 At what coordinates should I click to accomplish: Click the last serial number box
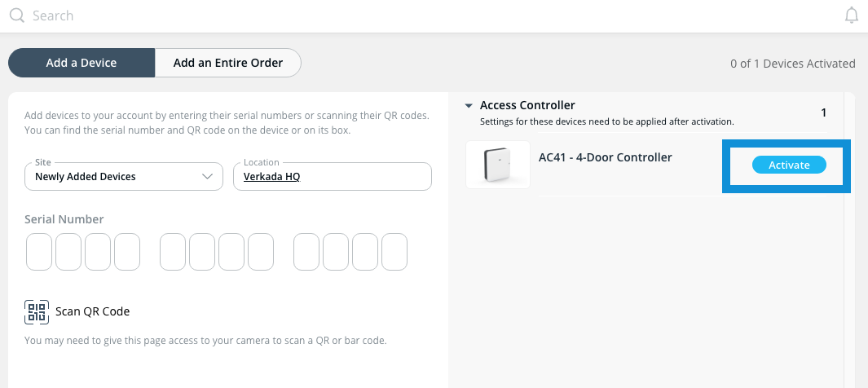click(394, 252)
